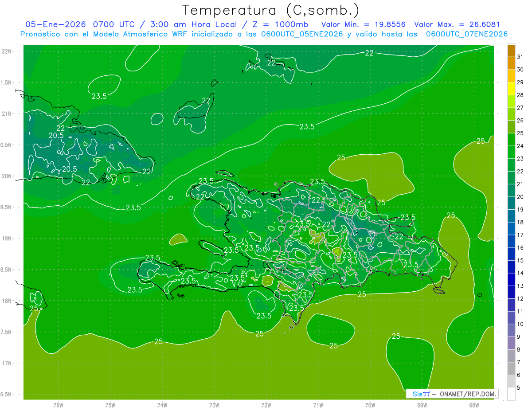Image resolution: width=532 pixels, height=411 pixels.
Task: Pick the orange legend swatch between 30 and 31
Action: [x=511, y=63]
